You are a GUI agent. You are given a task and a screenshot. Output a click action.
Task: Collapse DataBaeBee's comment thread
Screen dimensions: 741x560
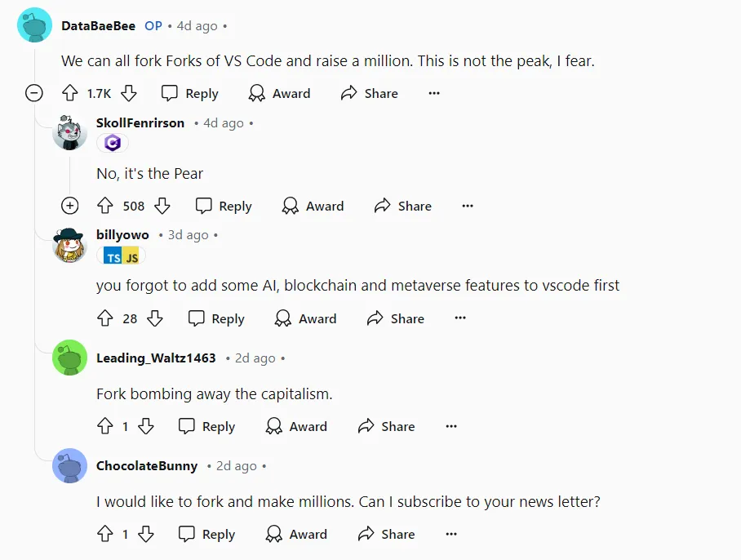tap(34, 93)
